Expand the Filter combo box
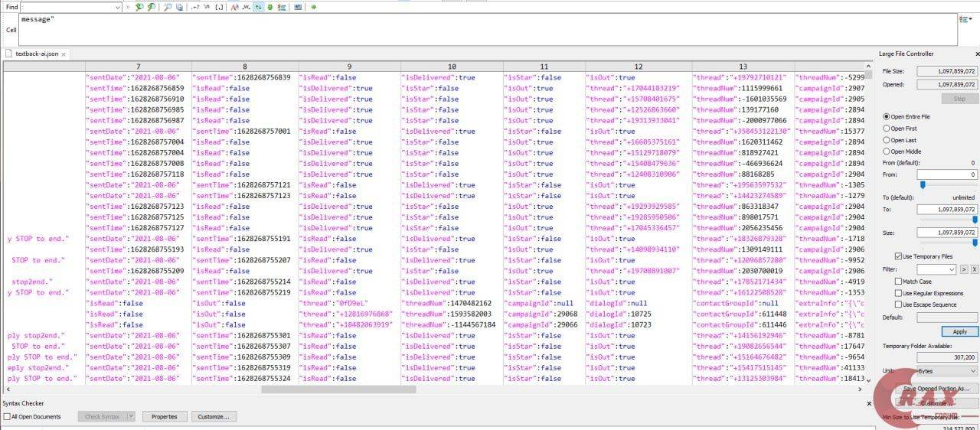Screen dimensions: 980x430 pos(952,269)
